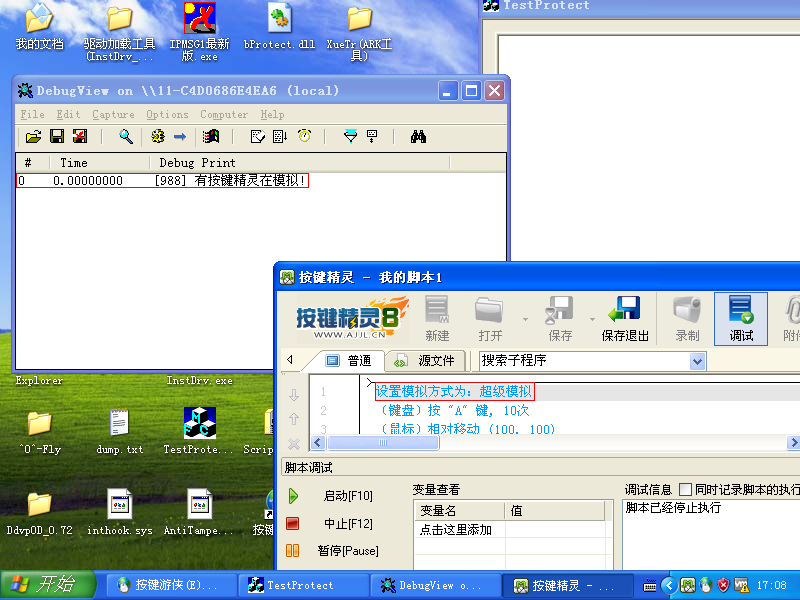The image size is (800, 600).
Task: Switch to the 普通 tab
Action: pos(349,361)
